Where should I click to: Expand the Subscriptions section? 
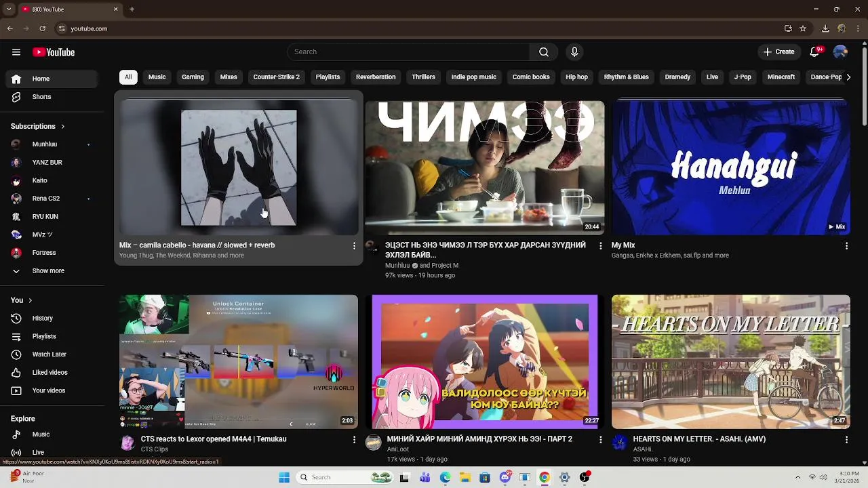(x=38, y=127)
